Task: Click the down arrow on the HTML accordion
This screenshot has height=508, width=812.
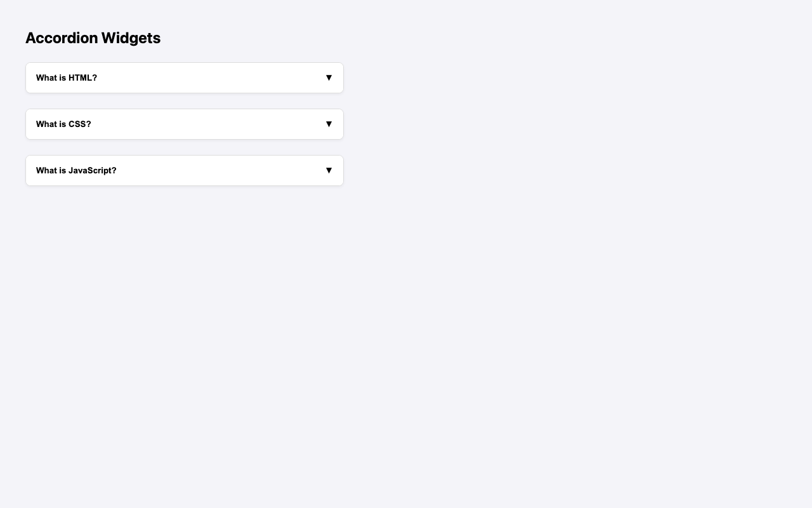Action: click(329, 78)
